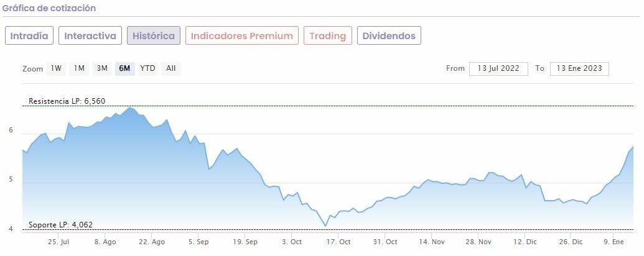Click the 8. Ago axis date marker

105,242
